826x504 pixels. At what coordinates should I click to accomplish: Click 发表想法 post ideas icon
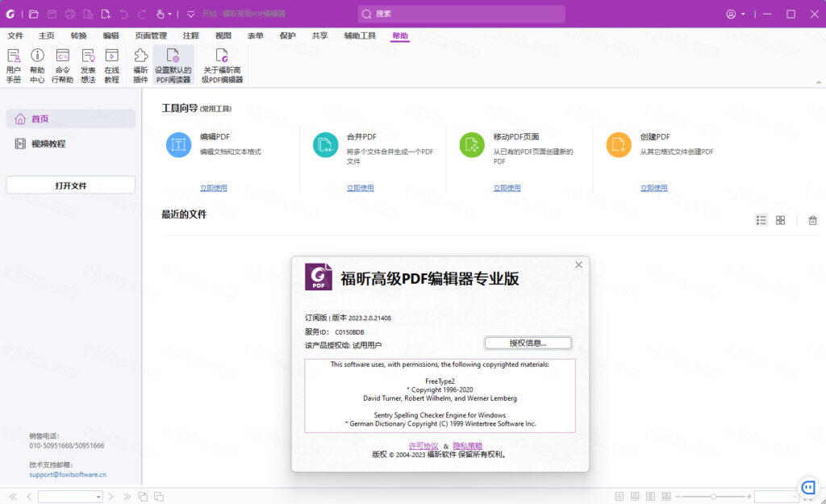tap(88, 65)
